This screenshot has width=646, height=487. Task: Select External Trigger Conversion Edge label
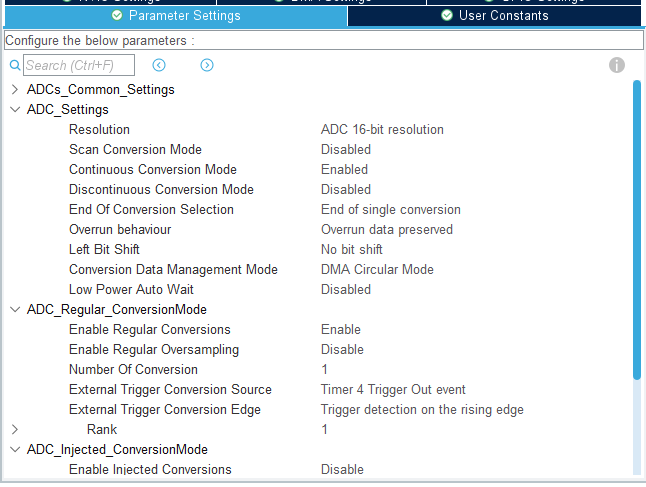tap(165, 410)
